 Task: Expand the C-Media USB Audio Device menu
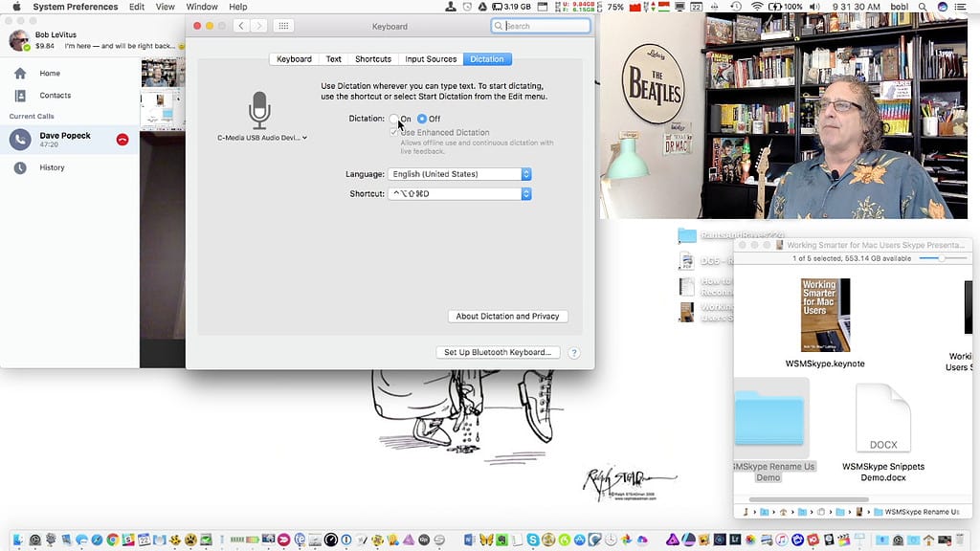(x=262, y=138)
